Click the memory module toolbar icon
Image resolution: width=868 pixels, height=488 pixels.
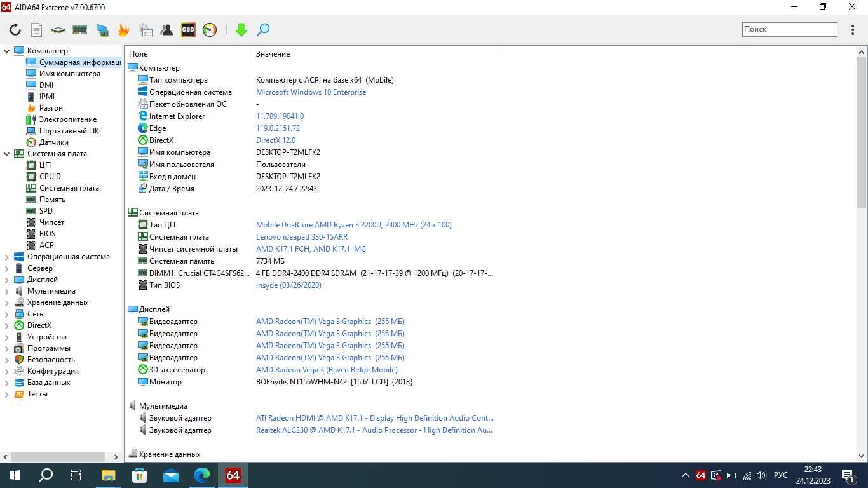(79, 29)
